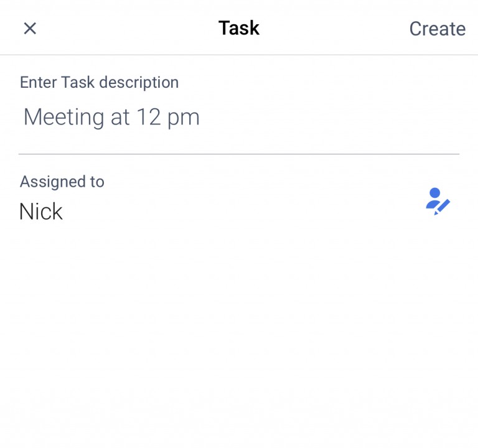This screenshot has width=478, height=448.
Task: Close the Task creation screen
Action: [30, 29]
